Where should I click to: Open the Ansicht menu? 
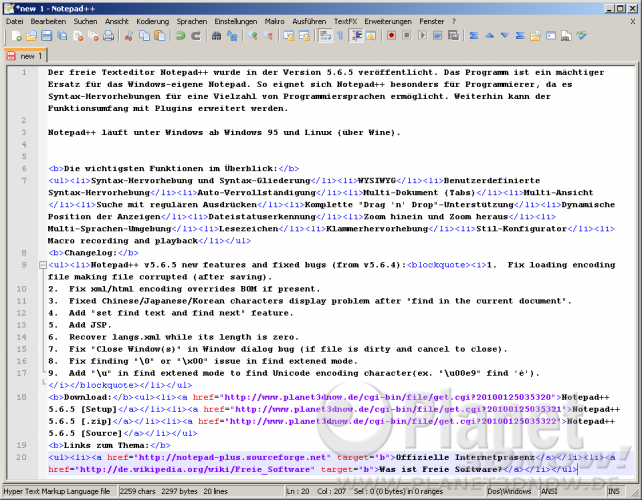coord(117,21)
